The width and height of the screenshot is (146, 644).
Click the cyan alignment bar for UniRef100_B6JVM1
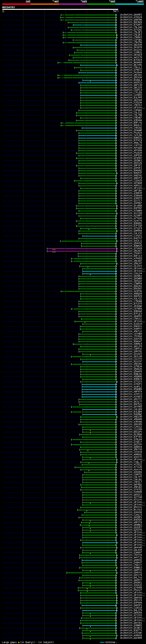point(99,65)
